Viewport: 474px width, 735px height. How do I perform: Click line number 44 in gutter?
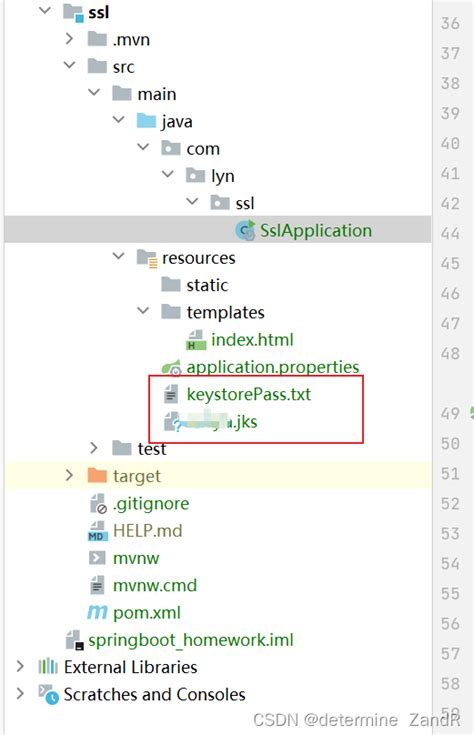point(450,233)
